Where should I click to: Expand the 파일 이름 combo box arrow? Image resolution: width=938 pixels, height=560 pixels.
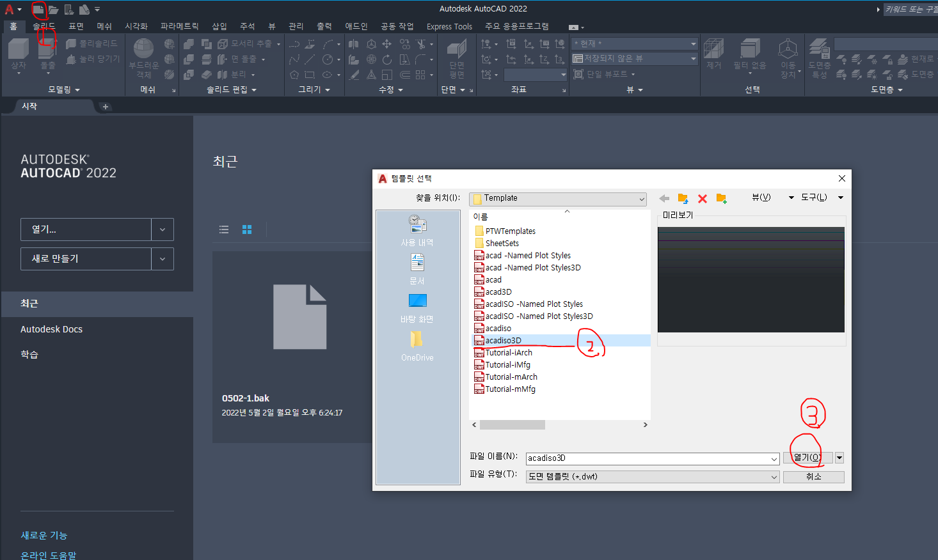[774, 458]
